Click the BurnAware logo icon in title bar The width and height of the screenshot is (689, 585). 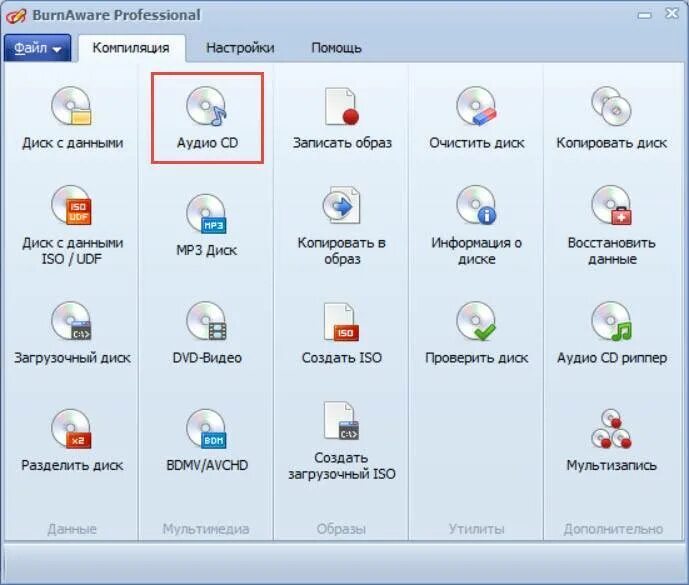point(16,15)
